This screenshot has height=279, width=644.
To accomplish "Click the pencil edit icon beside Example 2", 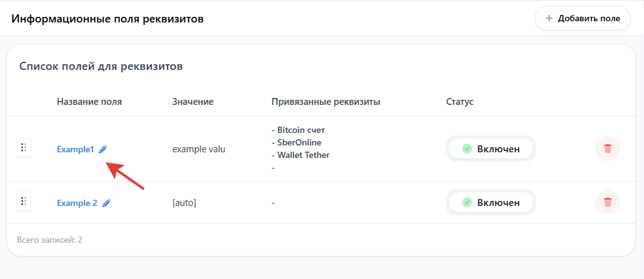I will [107, 203].
